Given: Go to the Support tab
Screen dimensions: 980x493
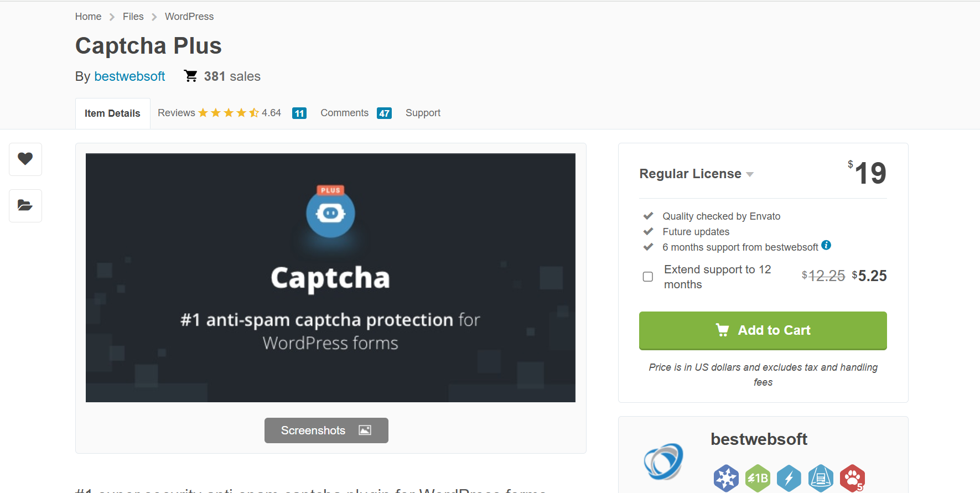Looking at the screenshot, I should click(423, 113).
